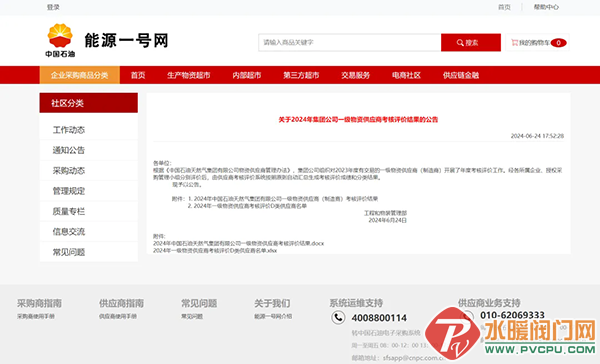600x364 pixels.
Task: Click the red announcement title 关于2024年集团公司
Action: click(358, 119)
